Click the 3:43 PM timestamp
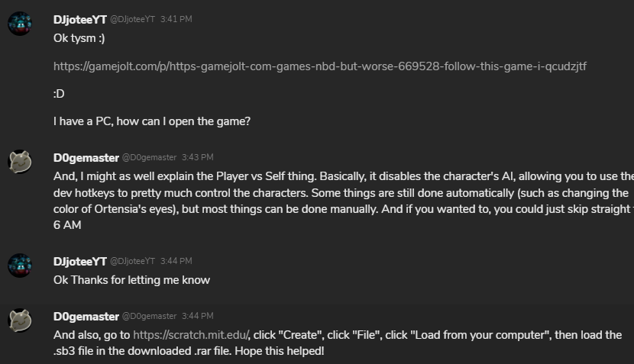Screen dimensions: 634x364 197,158
